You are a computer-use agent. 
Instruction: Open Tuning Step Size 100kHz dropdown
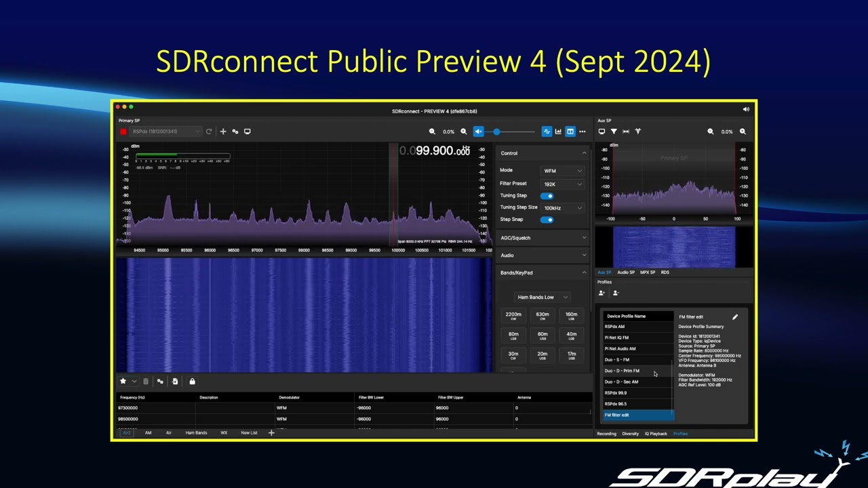[562, 208]
